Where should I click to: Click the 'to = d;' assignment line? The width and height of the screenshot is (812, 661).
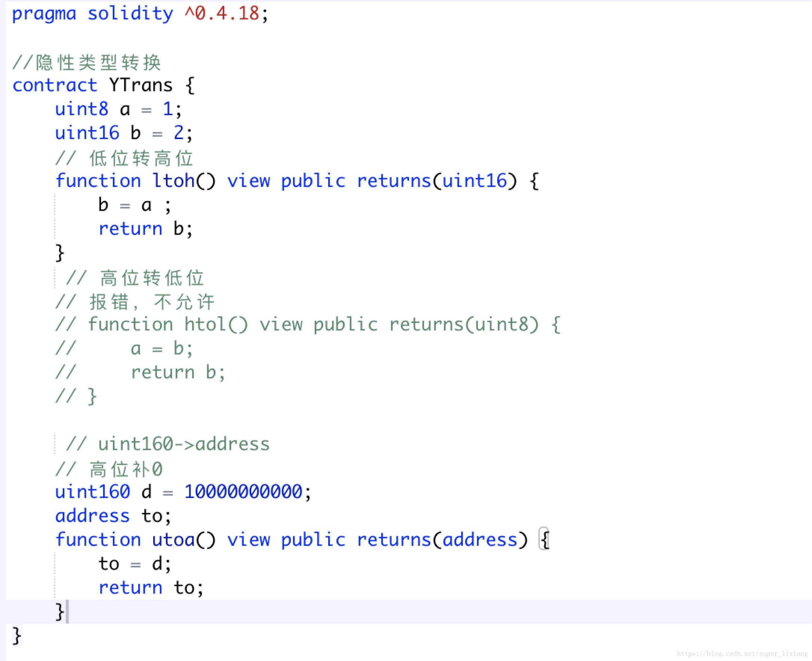(134, 564)
